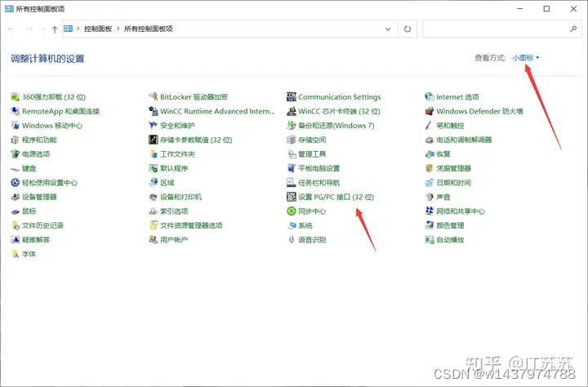Click the 轻松使用设置中心 icon
588x387 pixels.
pyautogui.click(x=15, y=183)
